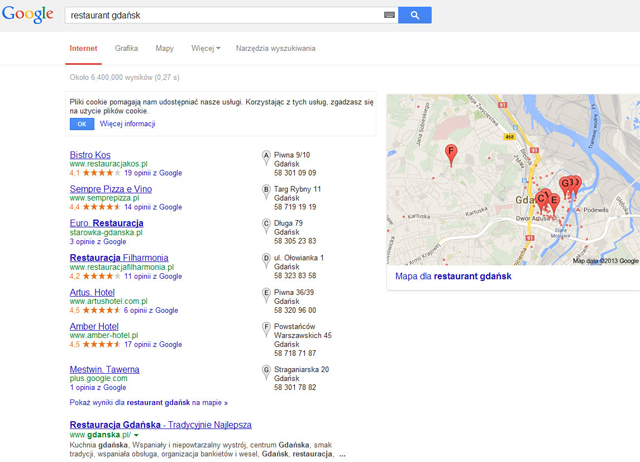Click Pokaż wyniki dla restaurant gdańsk na mapie
The width and height of the screenshot is (640, 462).
click(149, 402)
